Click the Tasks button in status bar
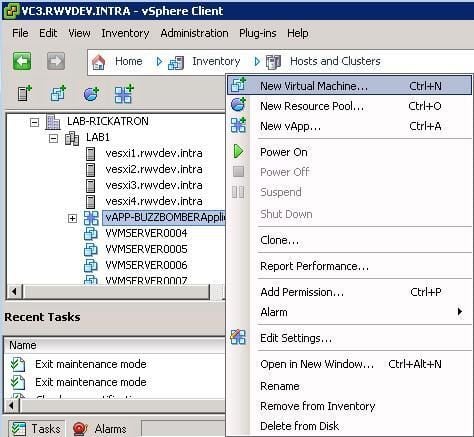The height and width of the screenshot is (437, 474). point(36,429)
